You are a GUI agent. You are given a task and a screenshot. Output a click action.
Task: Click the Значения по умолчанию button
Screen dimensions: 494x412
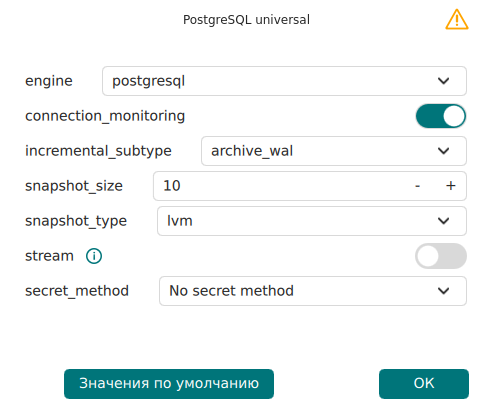pyautogui.click(x=169, y=384)
